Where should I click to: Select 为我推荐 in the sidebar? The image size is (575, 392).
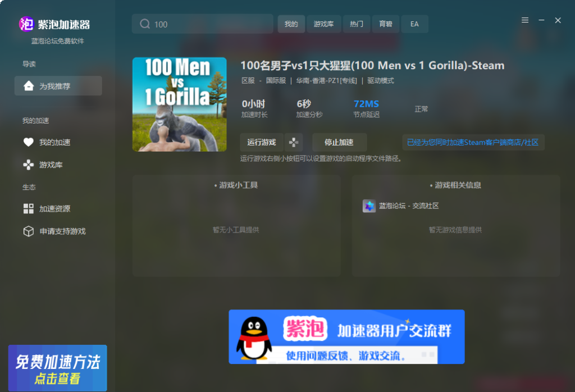[58, 86]
